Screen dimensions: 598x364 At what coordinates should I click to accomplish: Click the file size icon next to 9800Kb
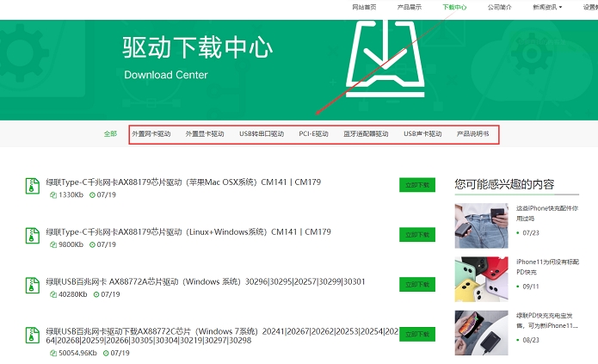coord(53,244)
